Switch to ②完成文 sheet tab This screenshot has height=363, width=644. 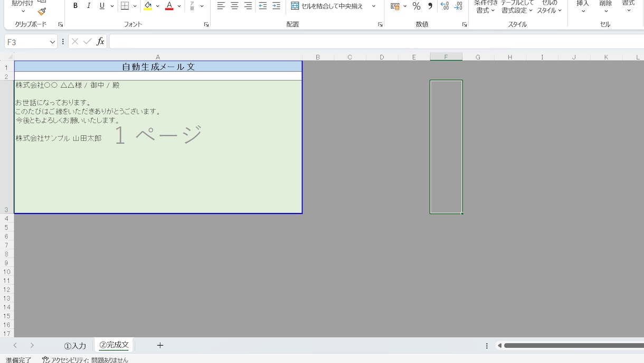pos(114,345)
